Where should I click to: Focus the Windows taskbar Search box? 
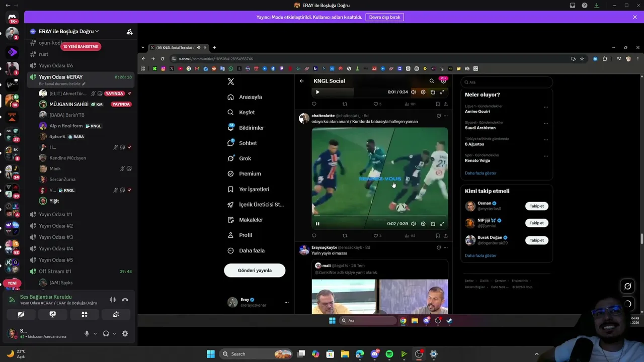pos(256,354)
